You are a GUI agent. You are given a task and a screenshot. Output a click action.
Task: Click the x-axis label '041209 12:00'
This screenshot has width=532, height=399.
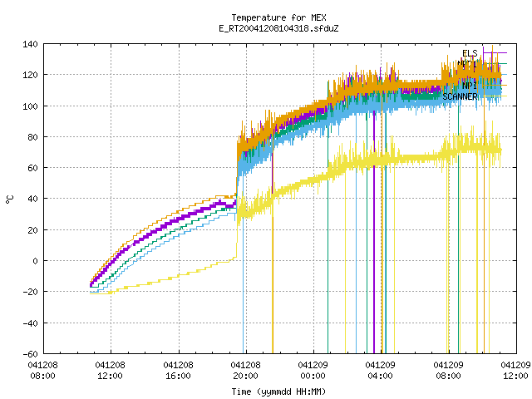(515, 370)
